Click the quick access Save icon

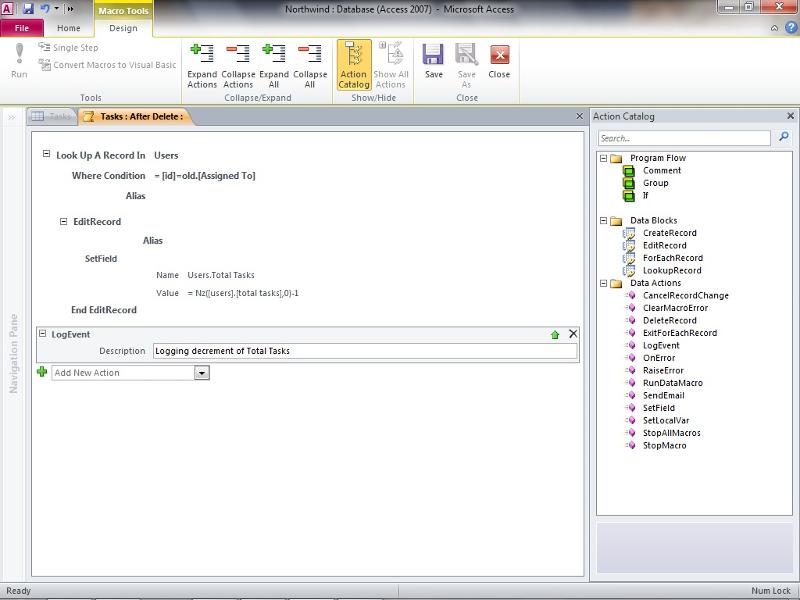click(x=28, y=9)
